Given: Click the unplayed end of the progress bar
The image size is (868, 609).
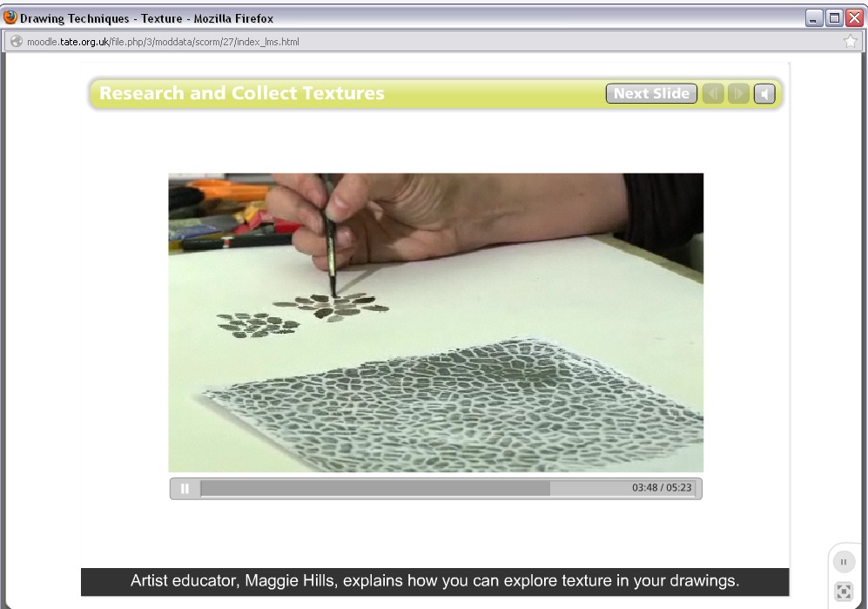Looking at the screenshot, I should pos(590,488).
